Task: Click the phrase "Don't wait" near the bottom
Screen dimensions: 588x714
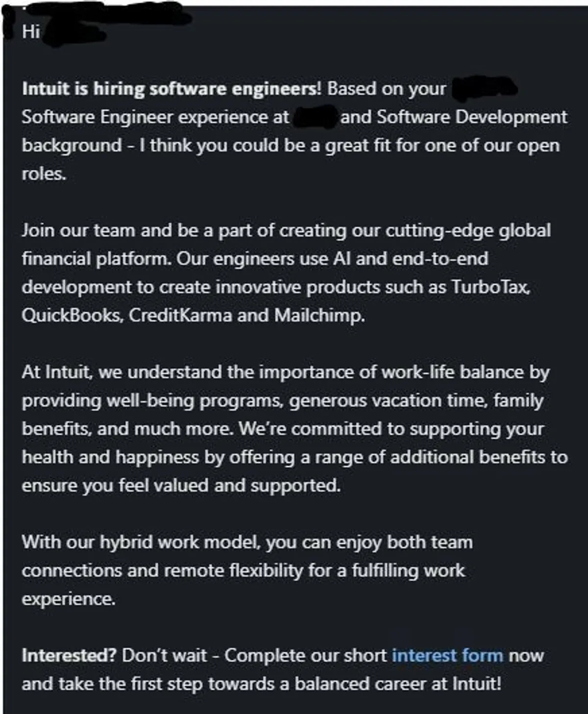Action: click(164, 655)
